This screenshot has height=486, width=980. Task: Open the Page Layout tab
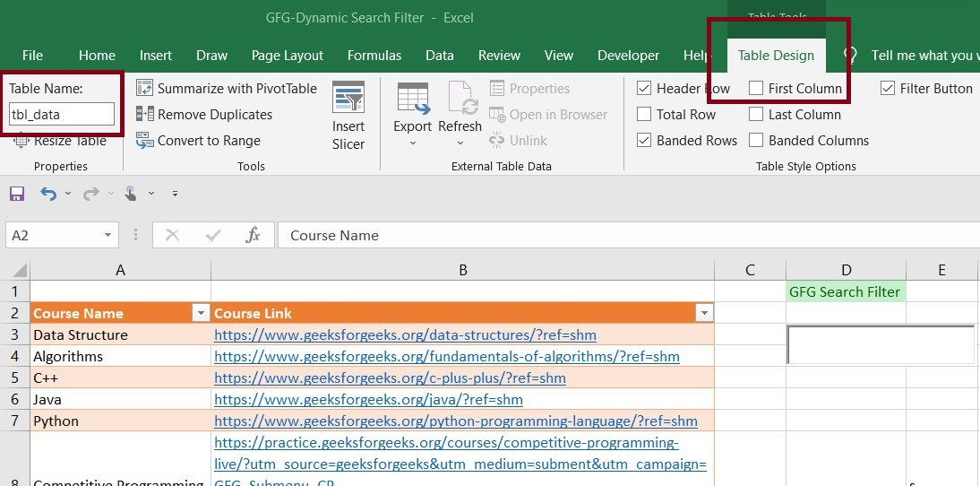tap(288, 55)
